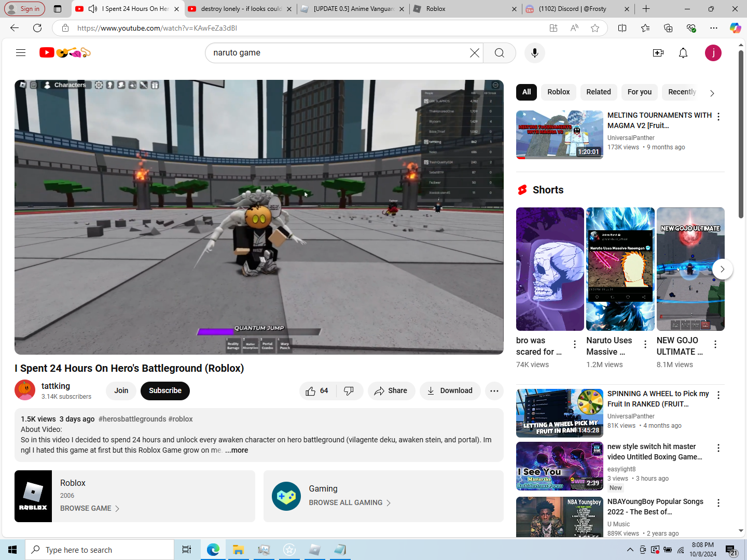Open YouTube notifications bell
The image size is (747, 560).
click(683, 53)
